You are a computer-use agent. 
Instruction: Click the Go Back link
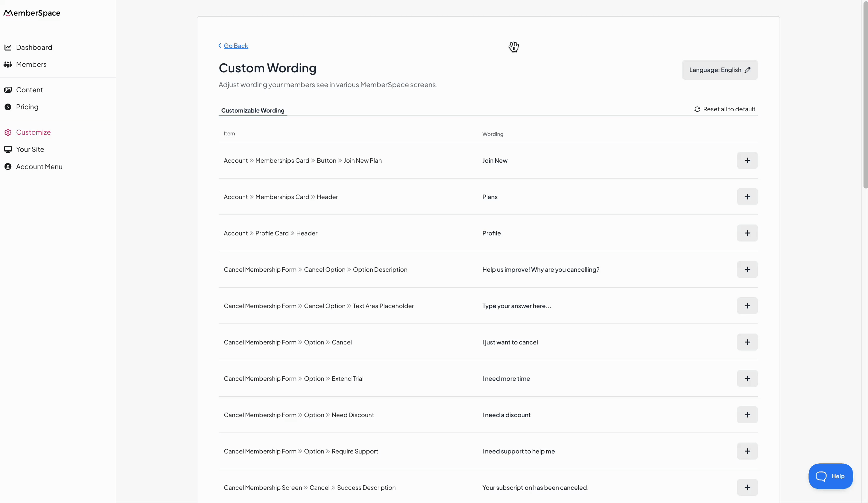[236, 45]
